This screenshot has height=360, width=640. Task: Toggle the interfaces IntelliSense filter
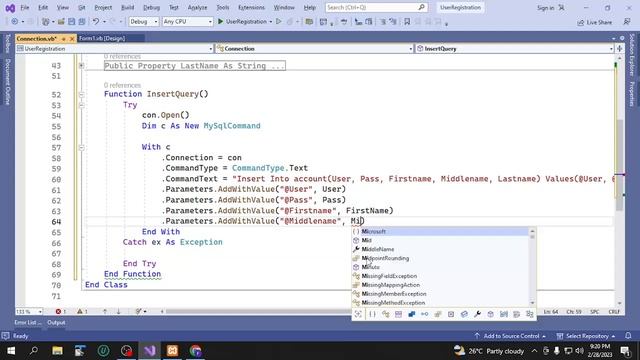(424, 314)
